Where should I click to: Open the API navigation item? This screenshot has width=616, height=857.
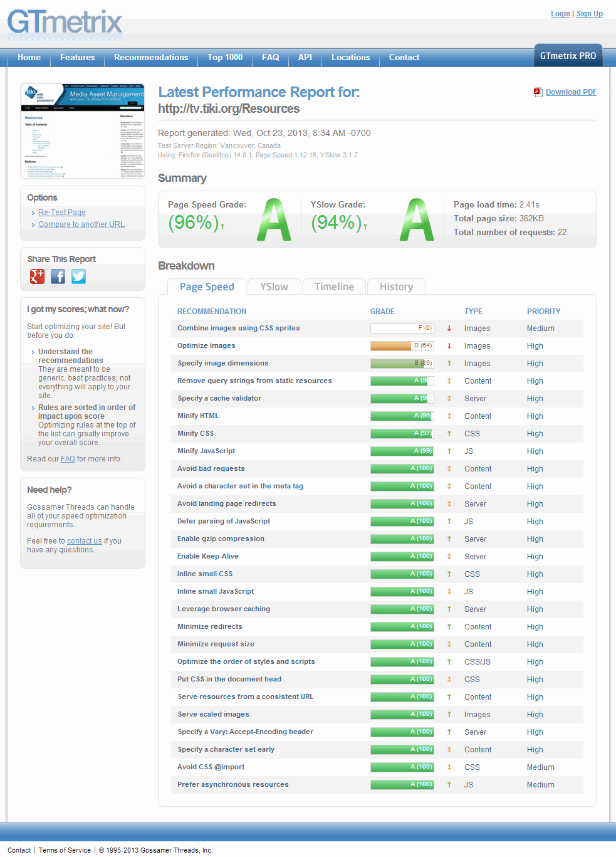(305, 57)
